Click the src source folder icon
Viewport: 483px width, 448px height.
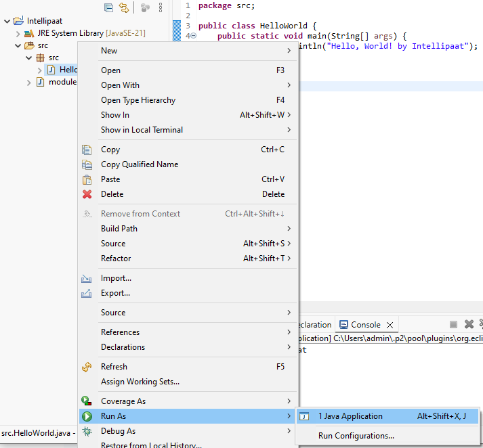tap(29, 45)
